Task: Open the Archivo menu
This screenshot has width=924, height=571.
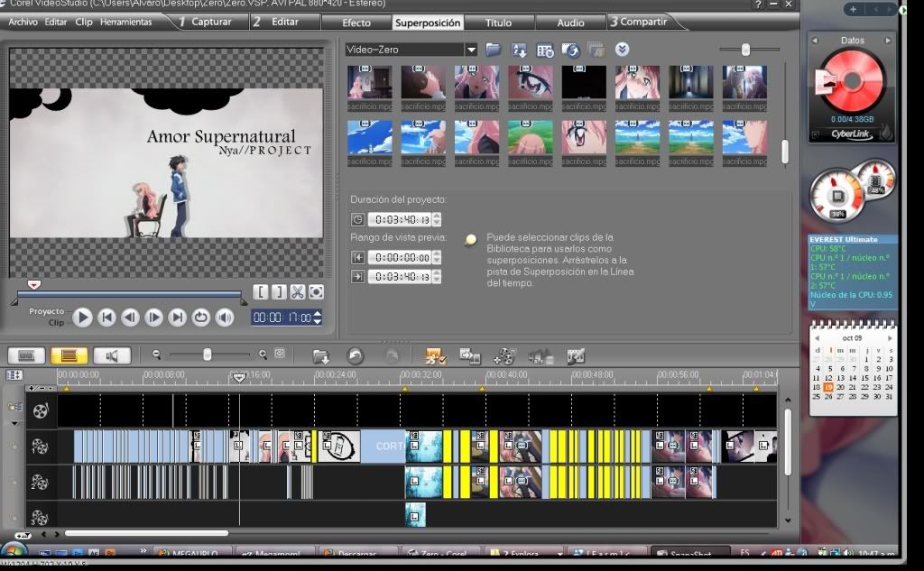Action: click(23, 22)
